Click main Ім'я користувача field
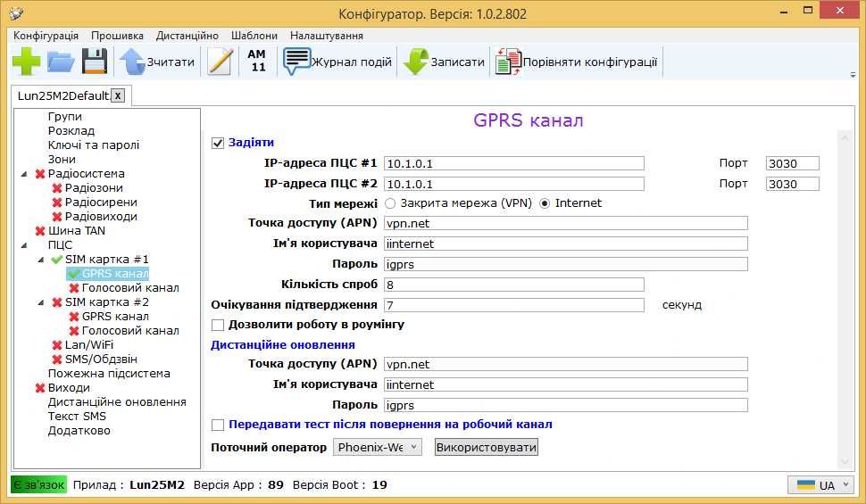 pyautogui.click(x=565, y=244)
